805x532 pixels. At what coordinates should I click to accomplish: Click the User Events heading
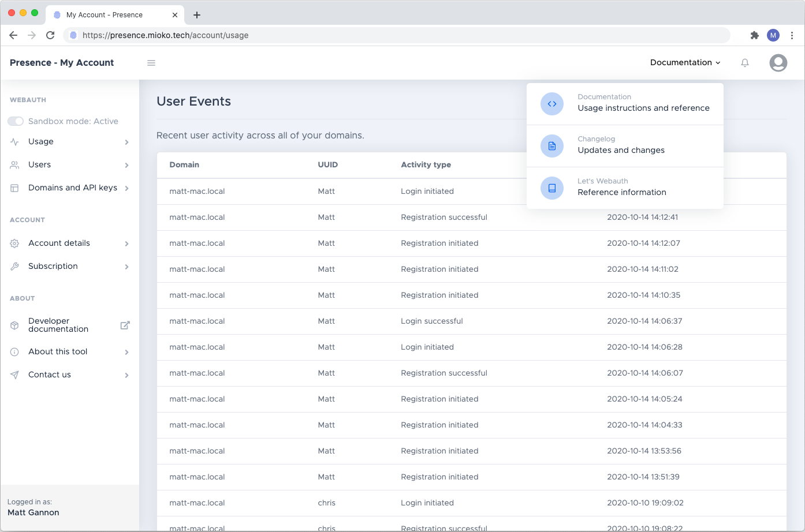194,102
